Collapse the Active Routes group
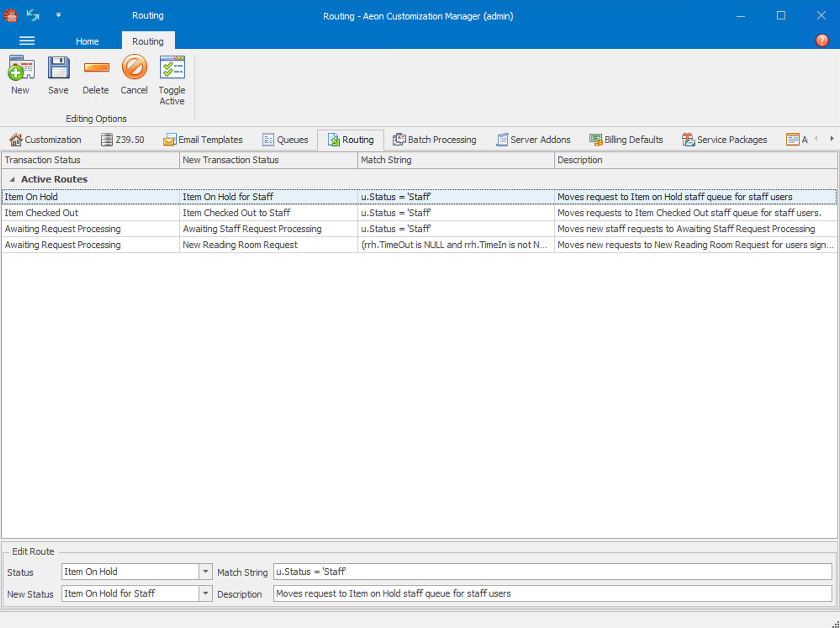Screen dimensions: 840x628 [12, 179]
